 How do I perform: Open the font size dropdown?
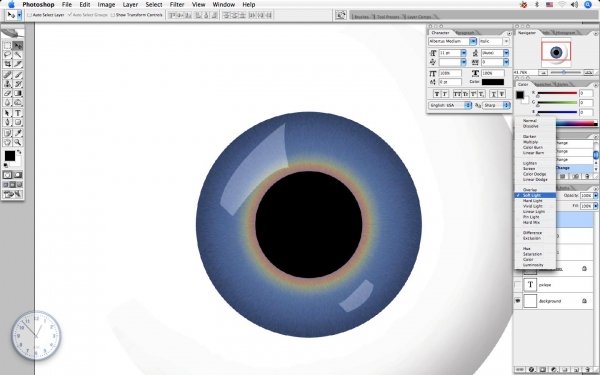(463, 53)
